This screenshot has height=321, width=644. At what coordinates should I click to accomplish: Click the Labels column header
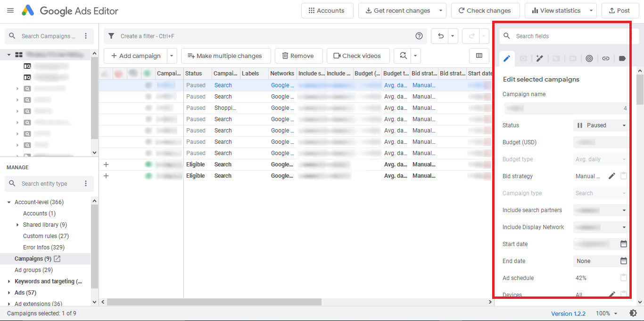click(254, 74)
